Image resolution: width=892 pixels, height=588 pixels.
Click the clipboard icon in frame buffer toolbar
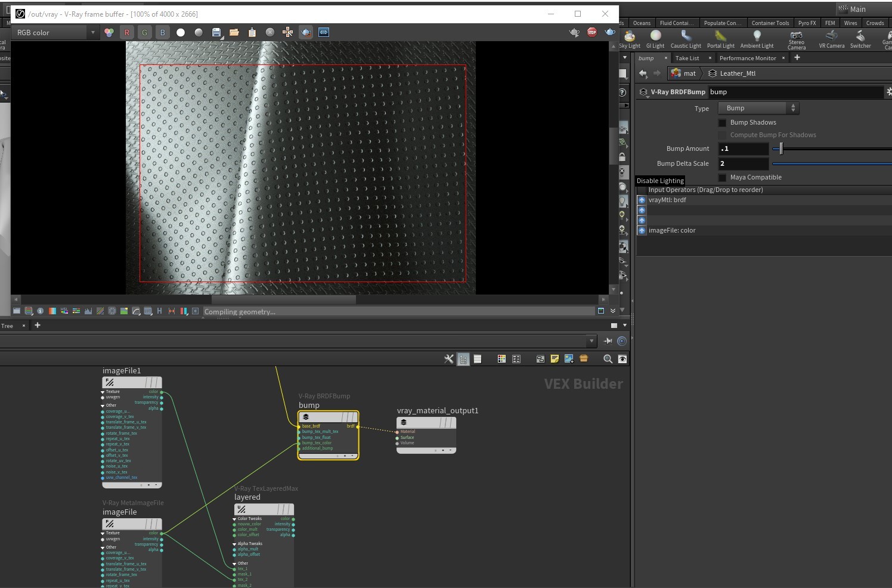tap(252, 33)
